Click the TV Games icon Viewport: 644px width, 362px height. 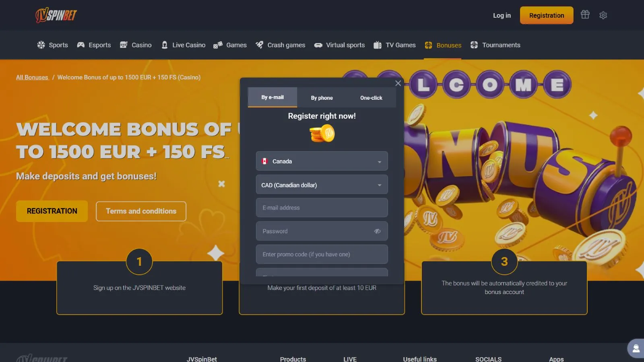pyautogui.click(x=377, y=45)
